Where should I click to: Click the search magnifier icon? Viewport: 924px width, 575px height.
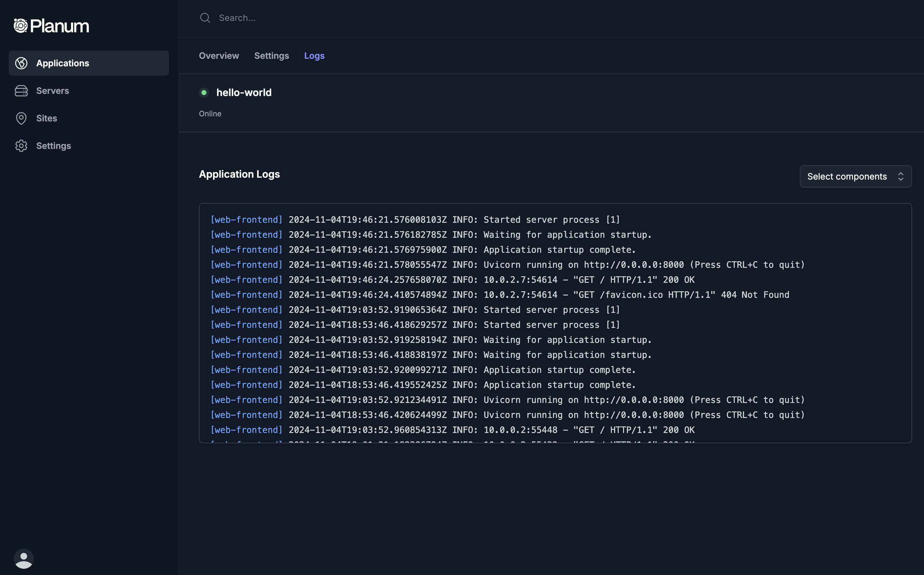(205, 18)
